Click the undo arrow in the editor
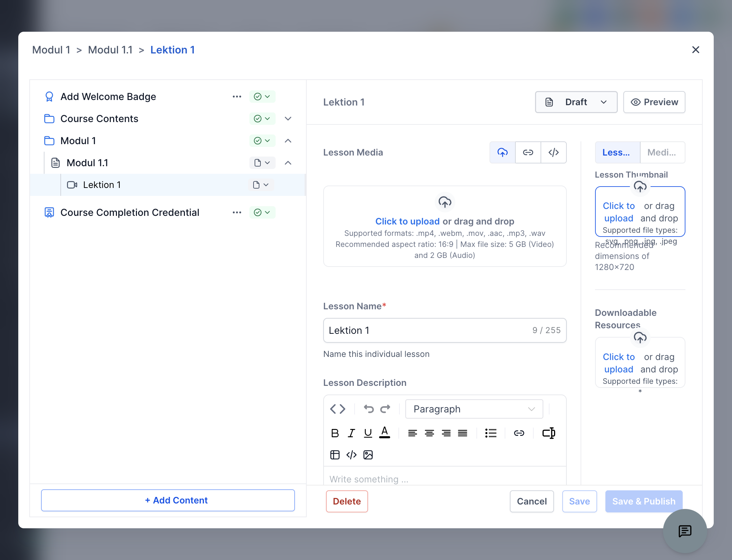Viewport: 732px width, 560px height. [x=368, y=409]
